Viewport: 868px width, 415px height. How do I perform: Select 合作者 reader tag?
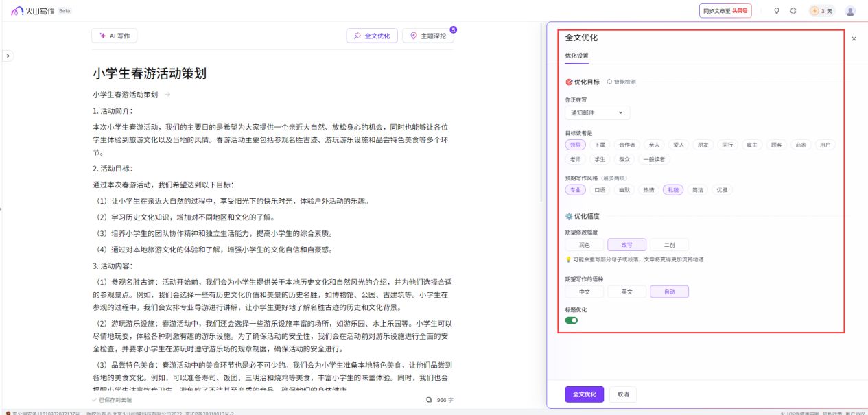tap(627, 145)
